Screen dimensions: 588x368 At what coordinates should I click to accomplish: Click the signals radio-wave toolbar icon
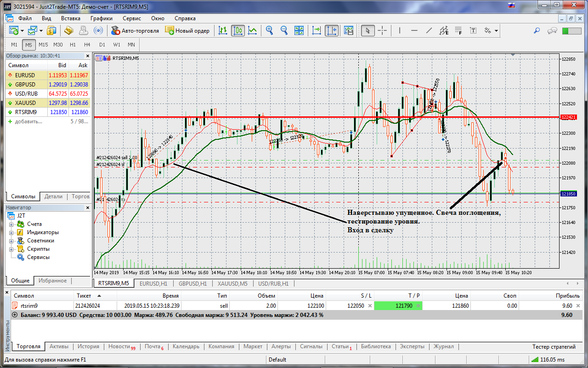(98, 31)
